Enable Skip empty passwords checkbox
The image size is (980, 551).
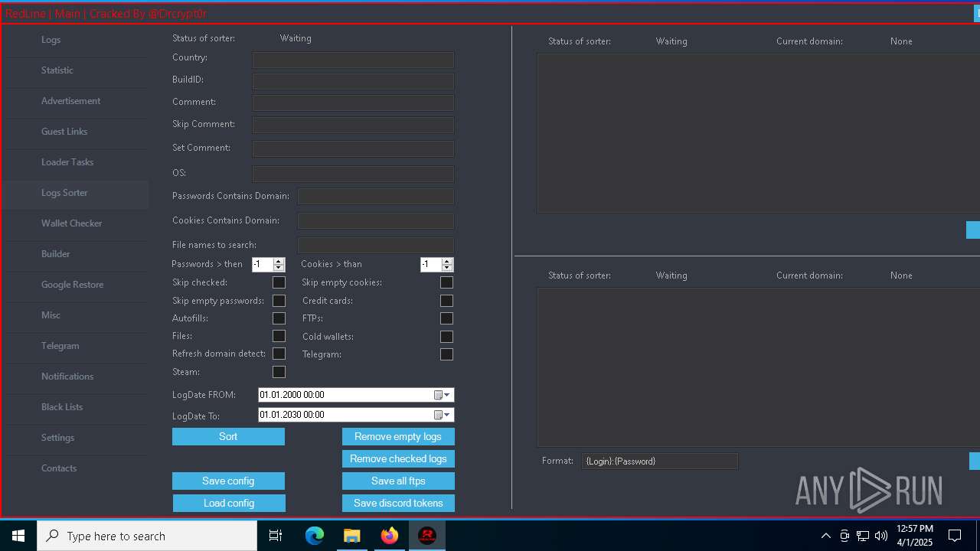tap(279, 301)
